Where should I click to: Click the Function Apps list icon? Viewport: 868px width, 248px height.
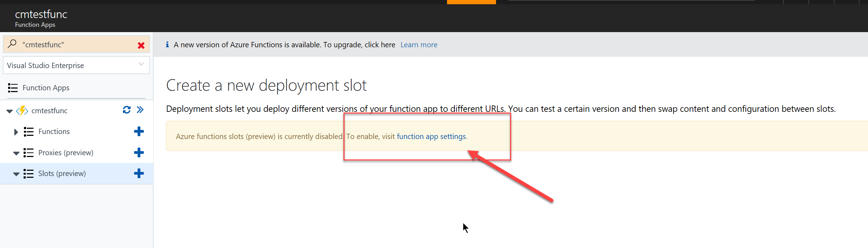click(x=13, y=87)
